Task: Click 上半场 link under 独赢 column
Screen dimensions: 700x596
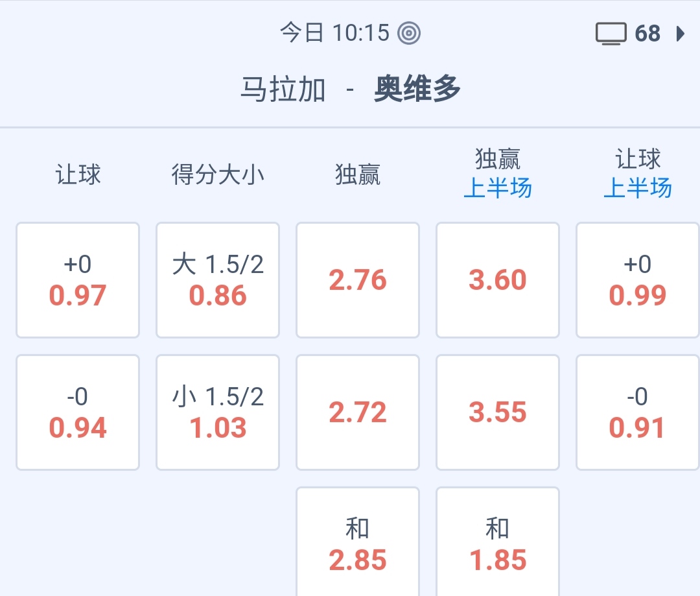Action: tap(498, 189)
